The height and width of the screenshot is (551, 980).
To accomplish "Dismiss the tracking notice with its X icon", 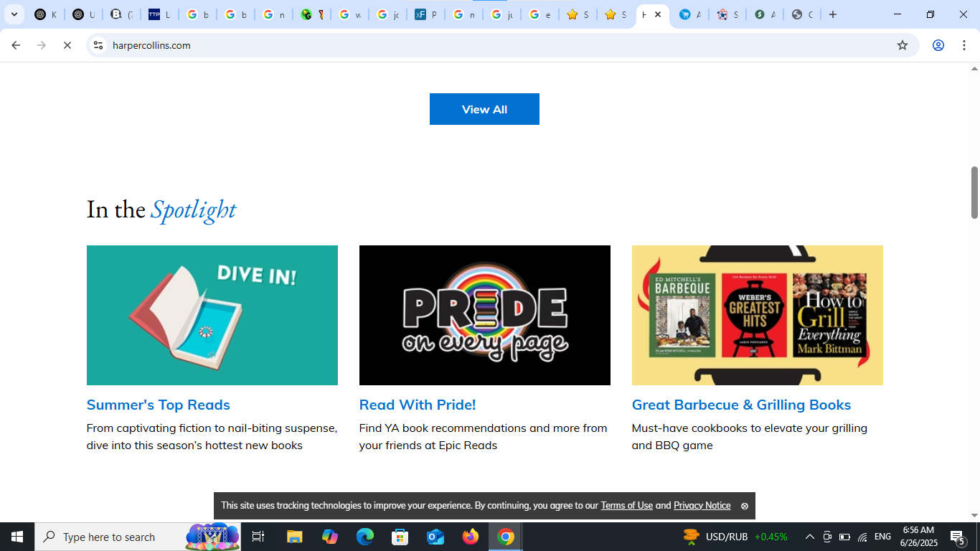I will click(745, 506).
